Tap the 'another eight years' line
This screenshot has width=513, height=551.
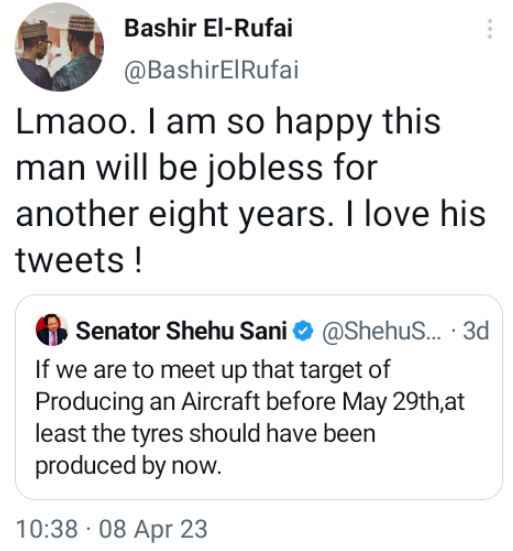click(x=251, y=215)
